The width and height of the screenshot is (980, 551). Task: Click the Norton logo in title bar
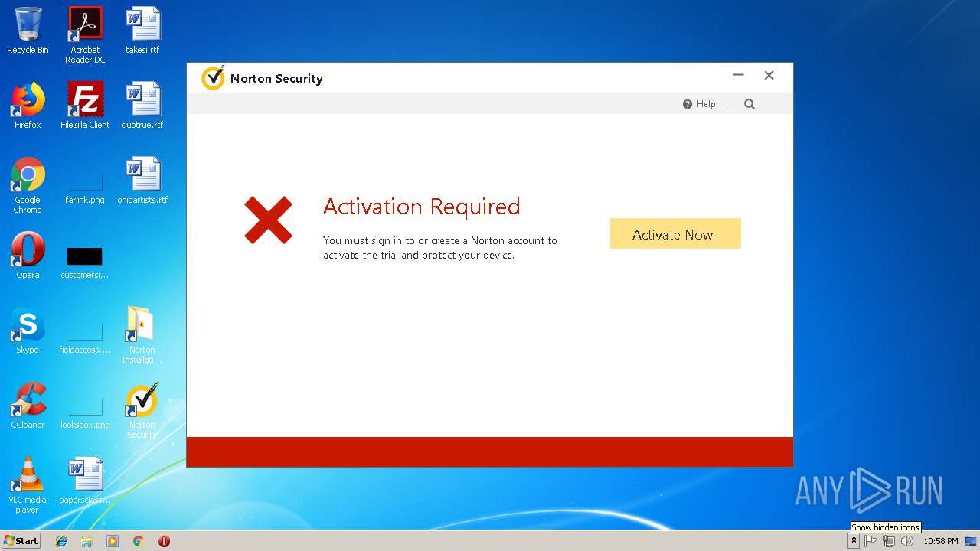pos(212,77)
